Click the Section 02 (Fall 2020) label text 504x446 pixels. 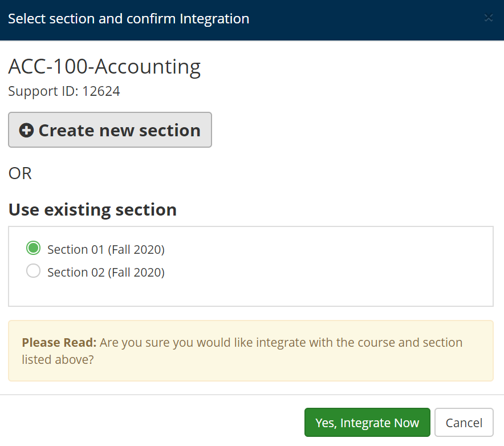[x=106, y=273]
